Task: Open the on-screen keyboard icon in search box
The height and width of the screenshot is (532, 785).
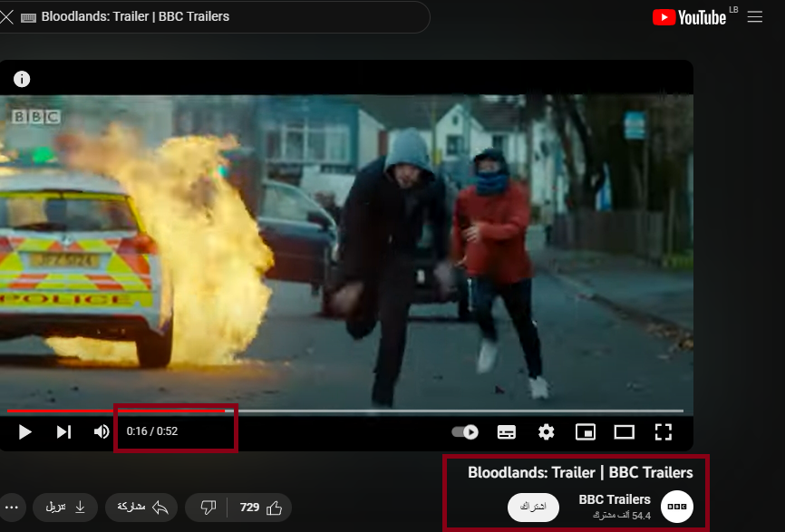Action: click(28, 17)
